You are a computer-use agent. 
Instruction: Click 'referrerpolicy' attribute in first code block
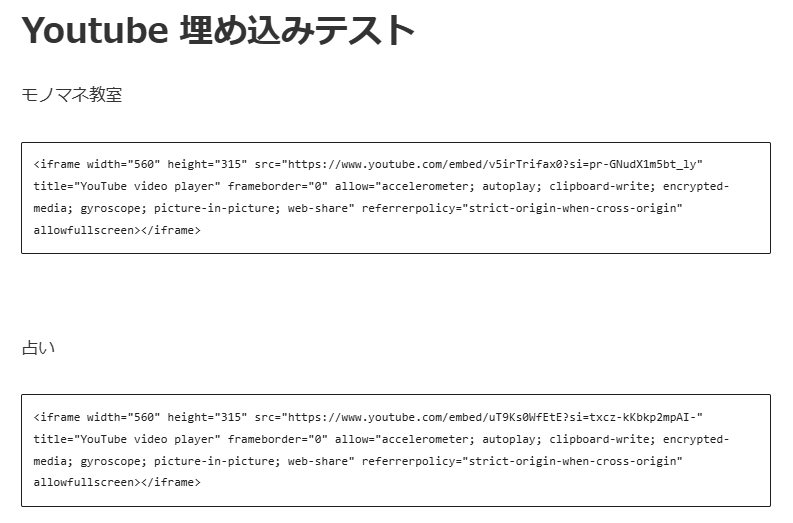(x=405, y=208)
